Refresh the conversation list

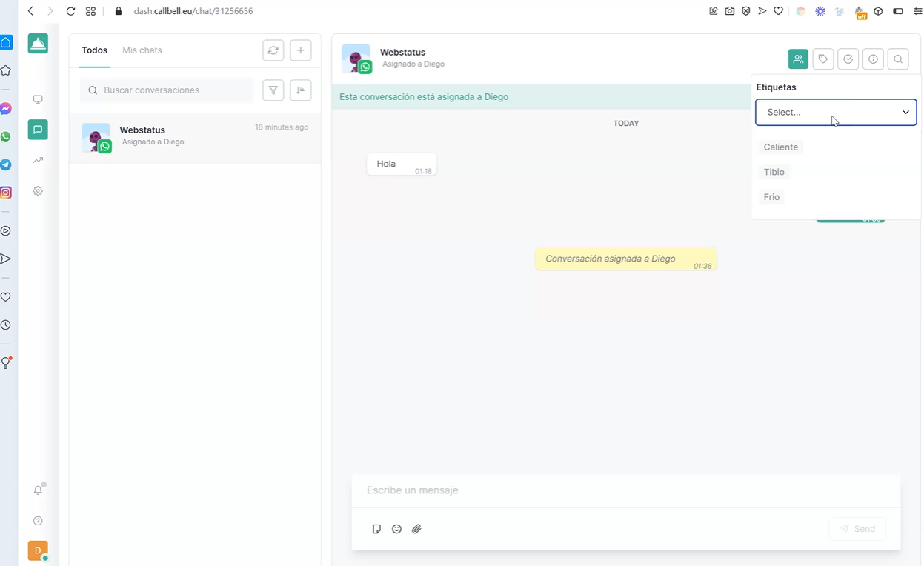[273, 50]
